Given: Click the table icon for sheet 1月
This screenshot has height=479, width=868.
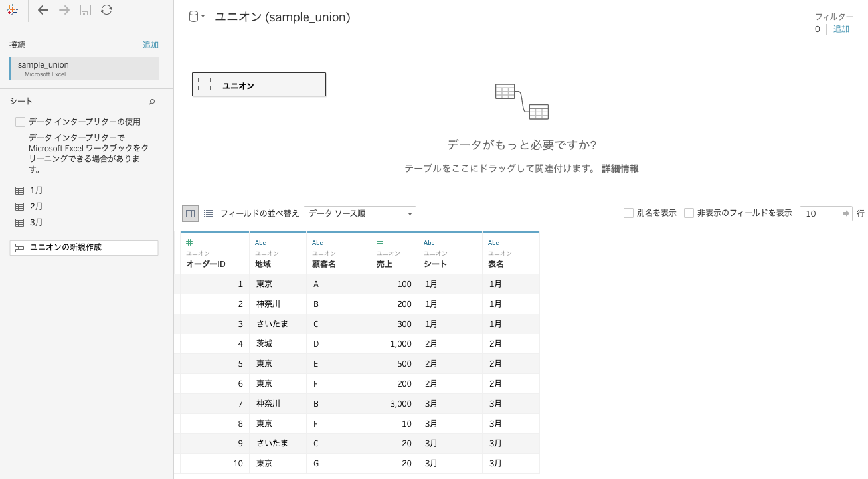Looking at the screenshot, I should 19,191.
